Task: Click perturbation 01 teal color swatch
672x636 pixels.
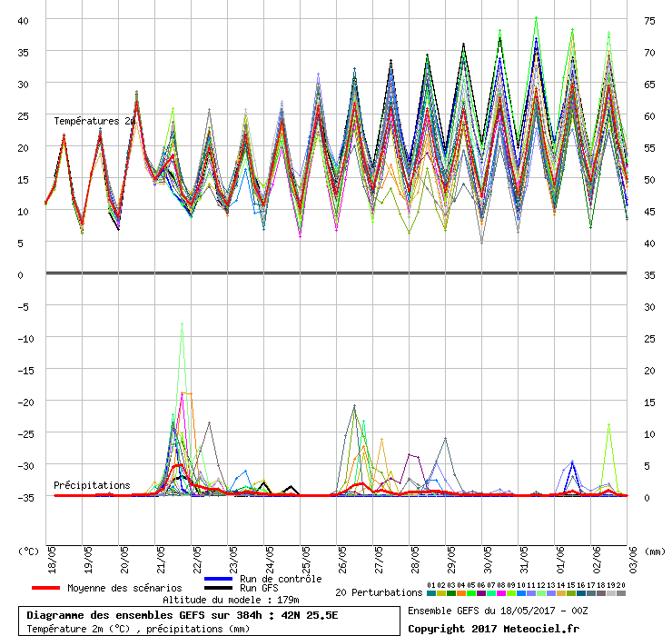Action: pyautogui.click(x=431, y=593)
